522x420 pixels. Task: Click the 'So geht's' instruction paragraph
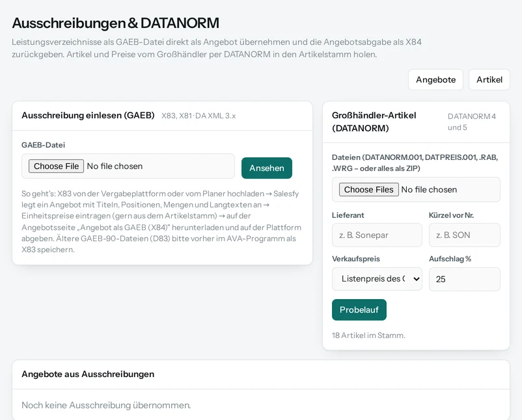tap(161, 222)
